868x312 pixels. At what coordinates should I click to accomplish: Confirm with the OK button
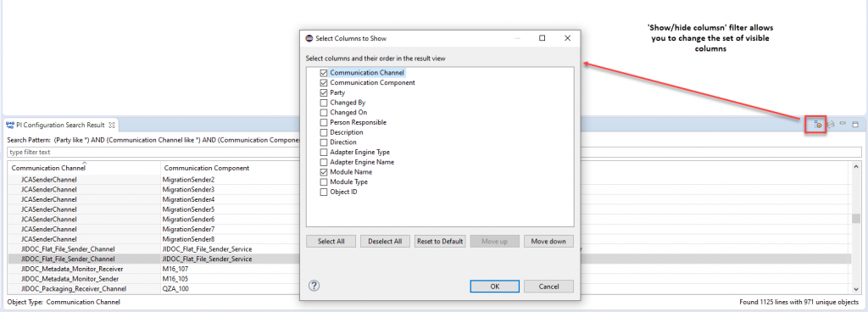[x=495, y=287]
